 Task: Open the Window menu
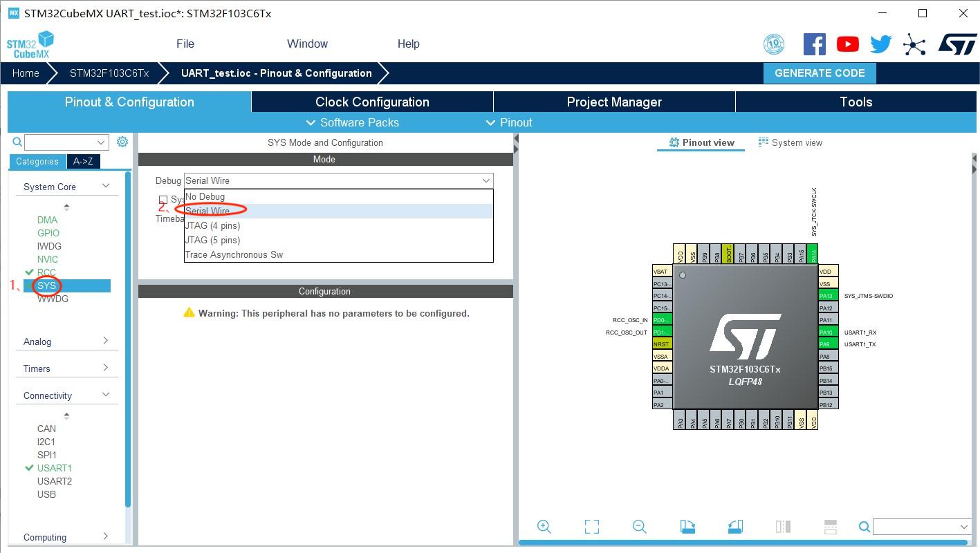307,44
